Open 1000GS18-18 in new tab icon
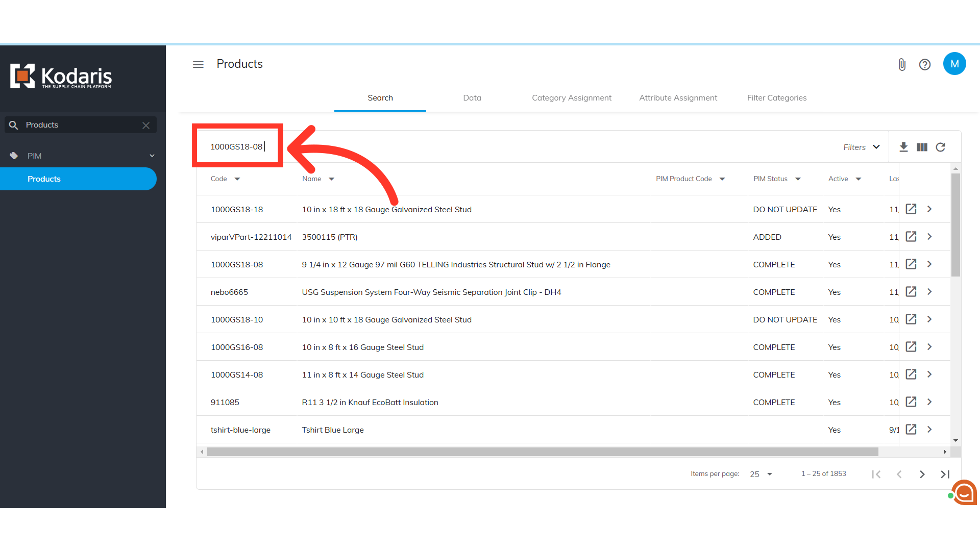 click(911, 209)
